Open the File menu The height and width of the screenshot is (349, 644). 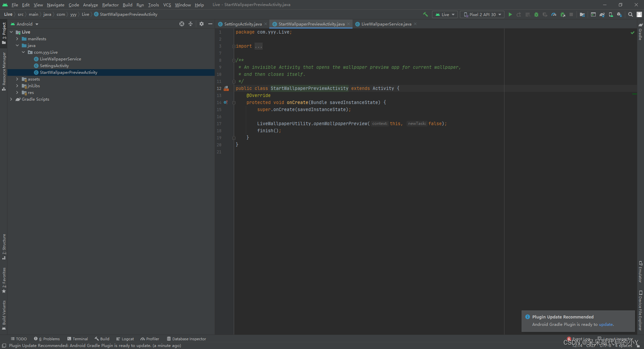coord(15,5)
